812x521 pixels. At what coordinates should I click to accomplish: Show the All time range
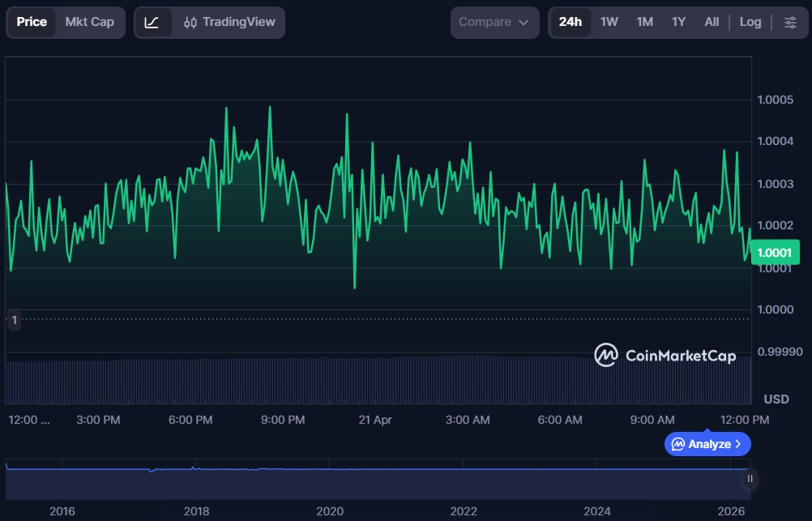[x=711, y=22]
